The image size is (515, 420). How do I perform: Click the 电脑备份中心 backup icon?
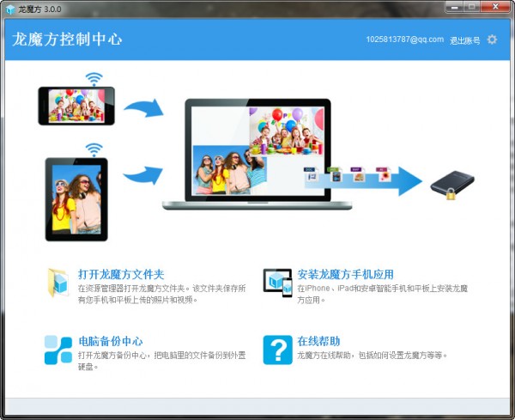coord(58,350)
